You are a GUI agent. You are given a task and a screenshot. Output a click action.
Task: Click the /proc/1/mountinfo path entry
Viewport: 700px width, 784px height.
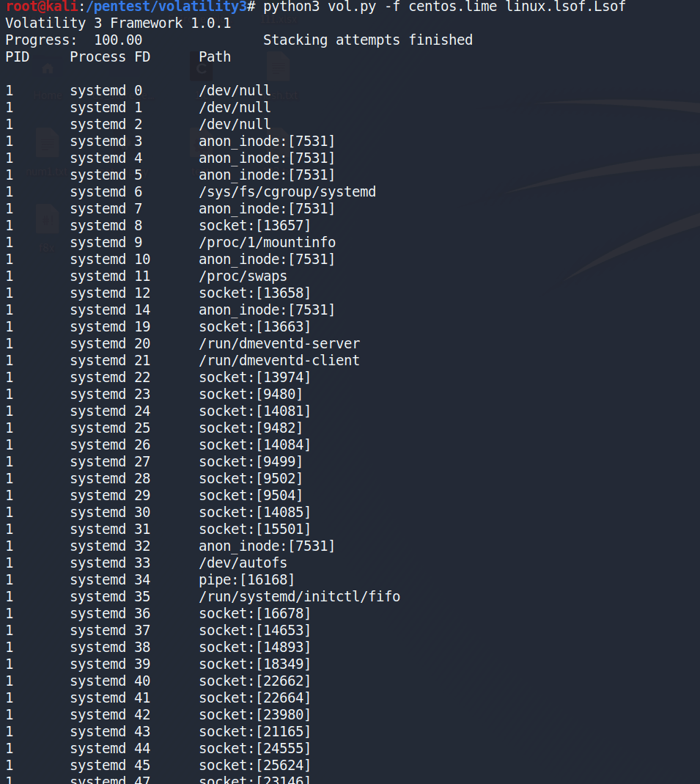coord(267,243)
